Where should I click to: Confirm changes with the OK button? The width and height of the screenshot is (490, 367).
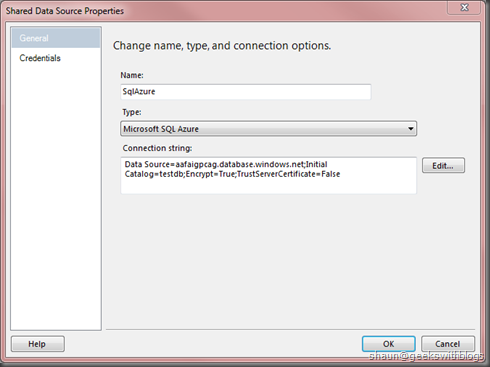click(x=388, y=344)
